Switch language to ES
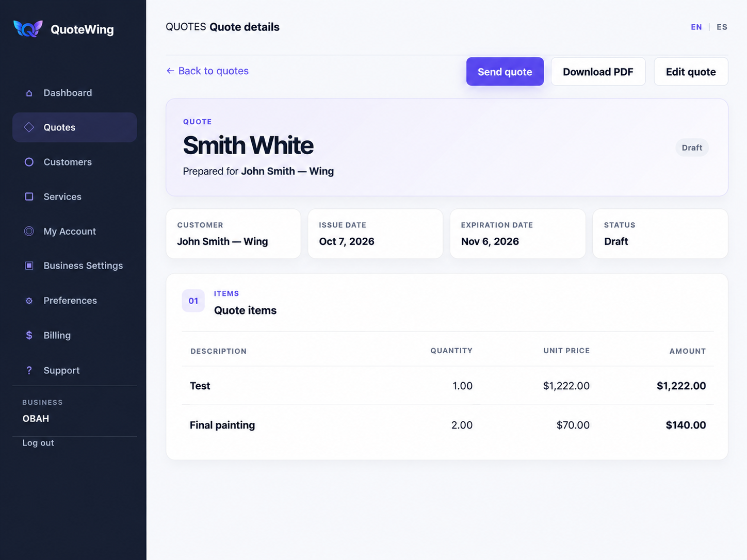Screen dimensions: 747x560 pyautogui.click(x=722, y=27)
